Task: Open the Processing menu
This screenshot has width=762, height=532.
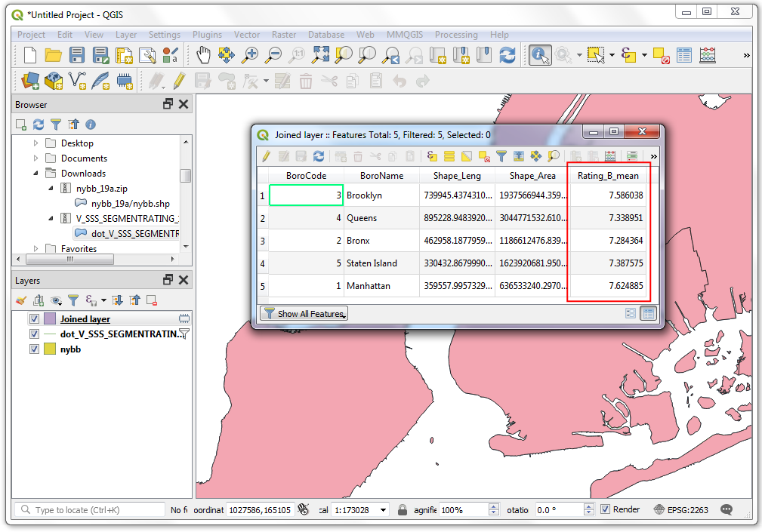Action: 456,35
